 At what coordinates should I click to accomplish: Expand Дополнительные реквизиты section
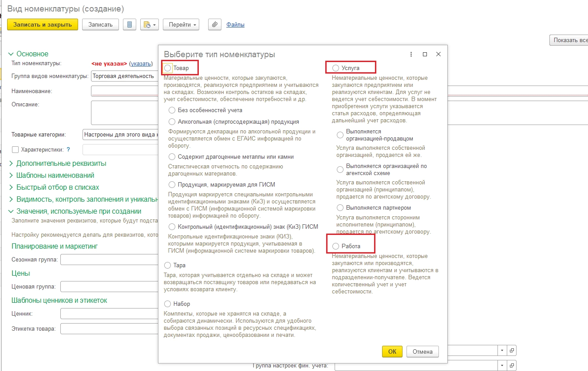point(12,163)
